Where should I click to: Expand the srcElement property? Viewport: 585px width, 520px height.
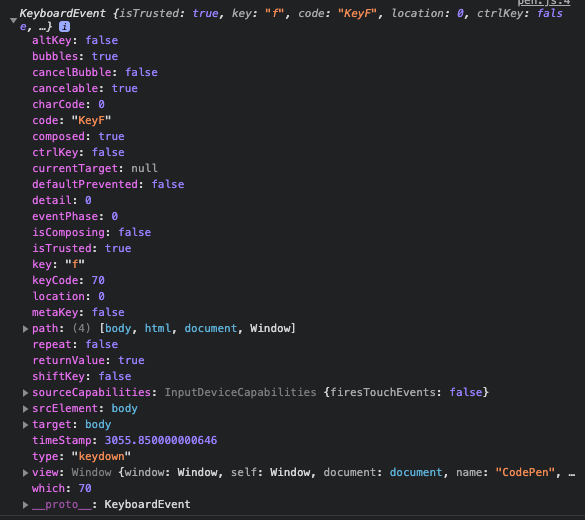(x=25, y=408)
